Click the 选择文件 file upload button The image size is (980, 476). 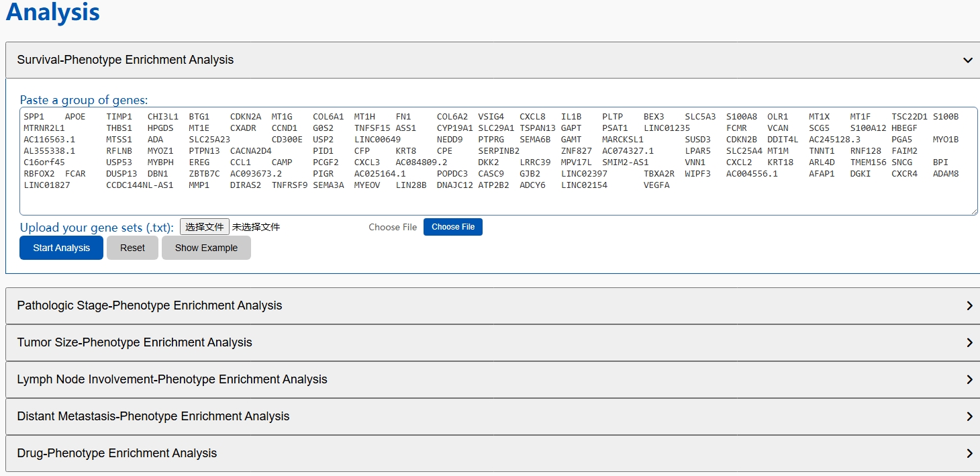205,226
